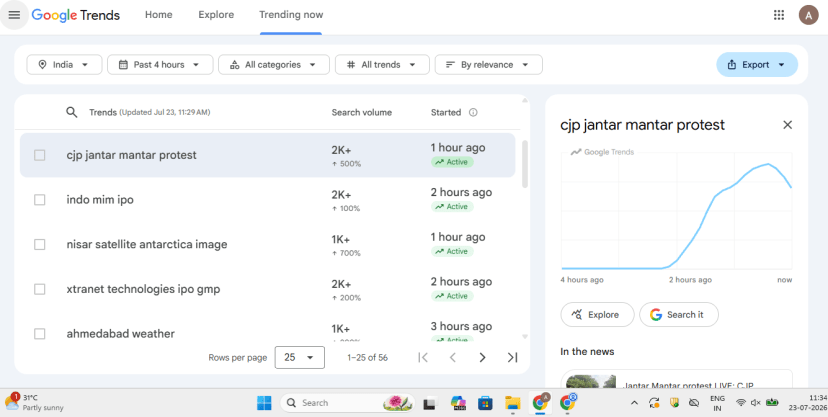Image resolution: width=828 pixels, height=417 pixels.
Task: Open File Explorer from the taskbar
Action: 513,403
